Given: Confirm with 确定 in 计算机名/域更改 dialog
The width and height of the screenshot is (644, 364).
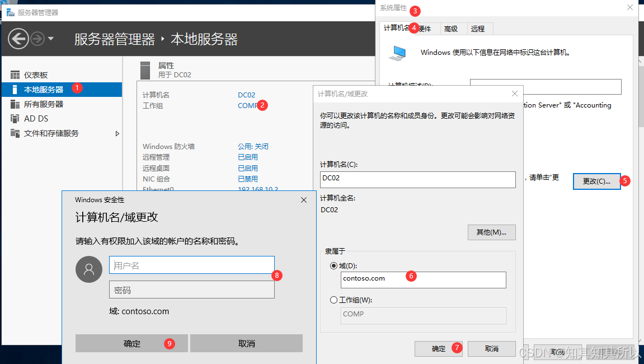Looking at the screenshot, I should 438,349.
